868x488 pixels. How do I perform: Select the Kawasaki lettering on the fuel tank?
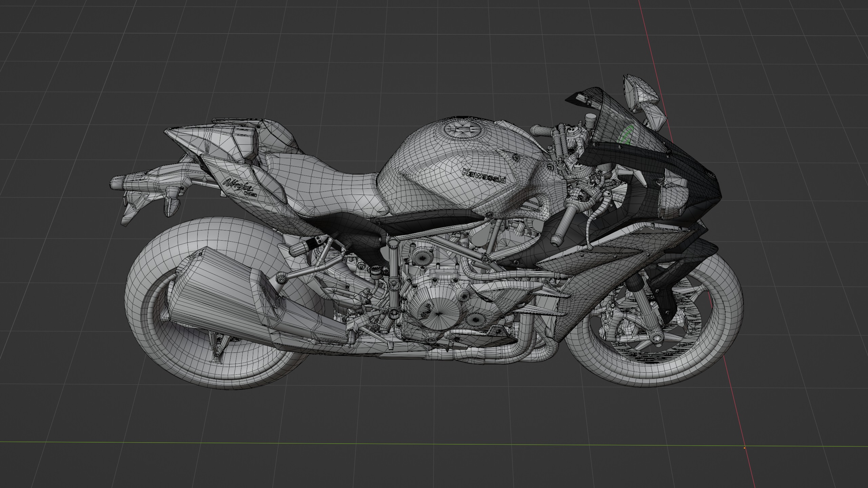tap(484, 176)
